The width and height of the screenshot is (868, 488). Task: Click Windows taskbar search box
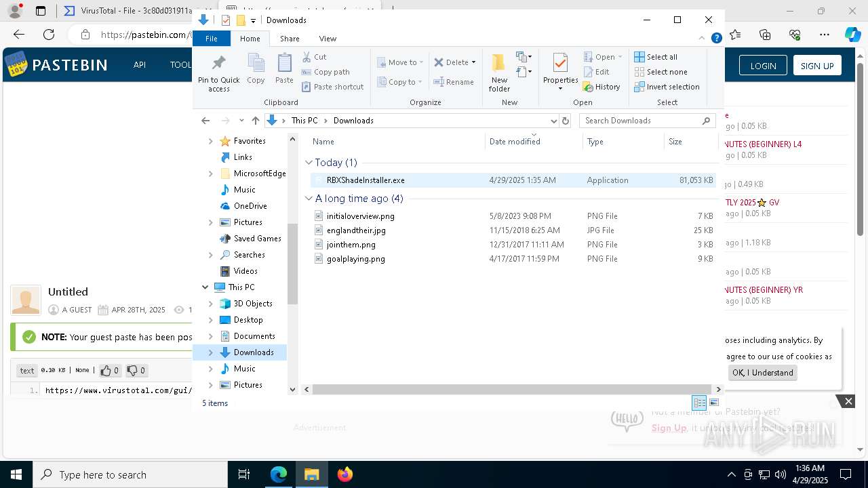[130, 474]
